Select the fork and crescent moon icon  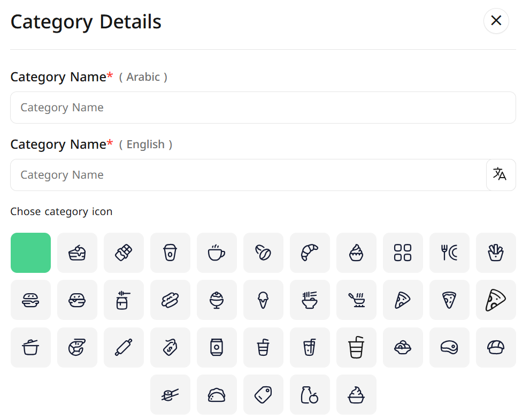coord(449,253)
